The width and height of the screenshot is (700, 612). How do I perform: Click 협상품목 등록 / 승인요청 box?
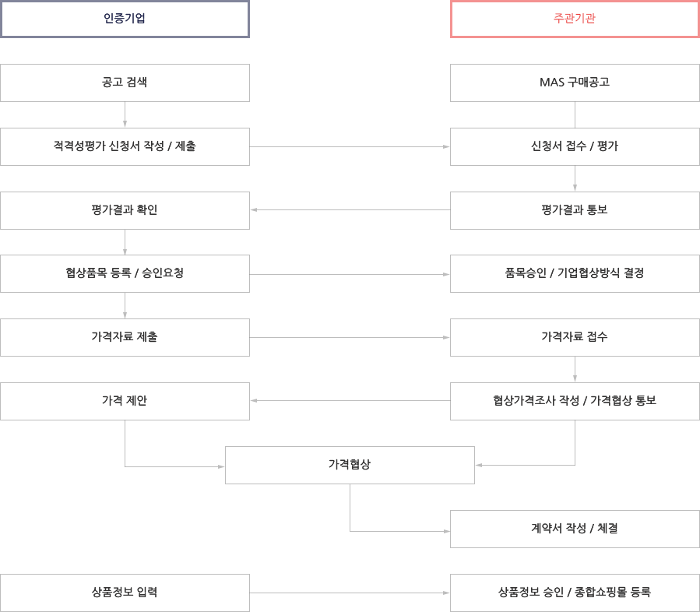click(x=125, y=273)
